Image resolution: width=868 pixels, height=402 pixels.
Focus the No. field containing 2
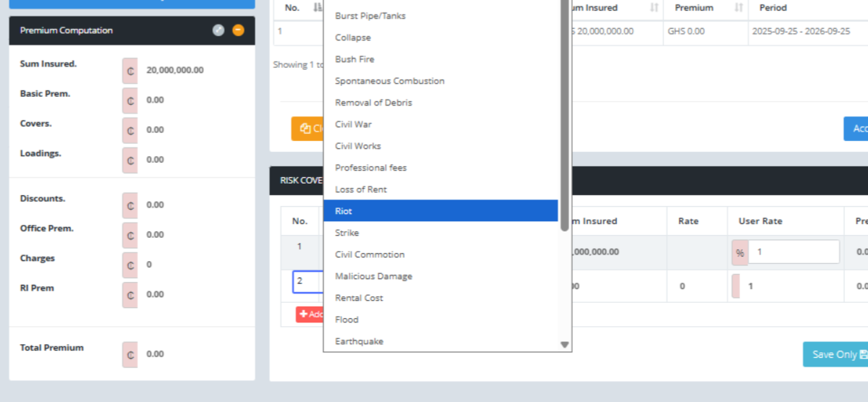[x=307, y=281]
